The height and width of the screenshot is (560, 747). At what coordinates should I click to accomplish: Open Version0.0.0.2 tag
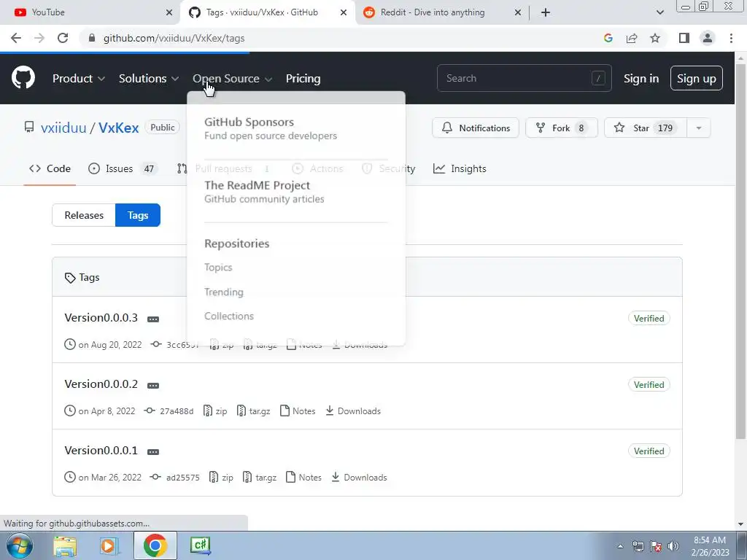pyautogui.click(x=101, y=384)
